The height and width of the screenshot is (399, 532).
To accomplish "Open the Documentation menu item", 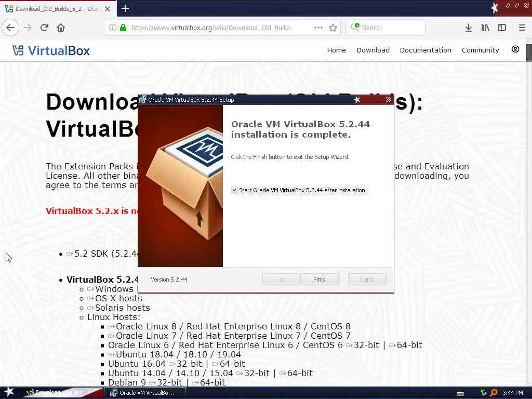I will [x=425, y=50].
